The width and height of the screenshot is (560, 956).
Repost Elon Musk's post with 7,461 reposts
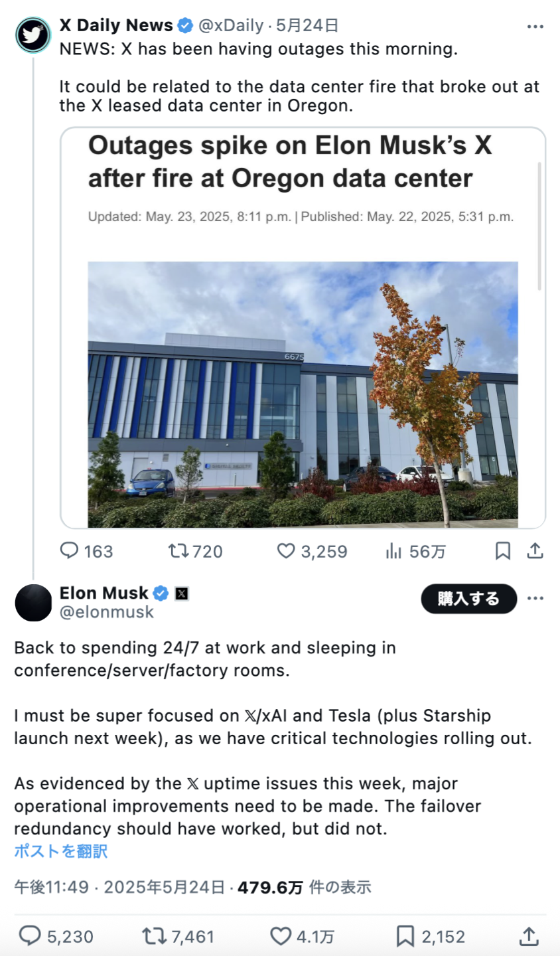[x=178, y=937]
